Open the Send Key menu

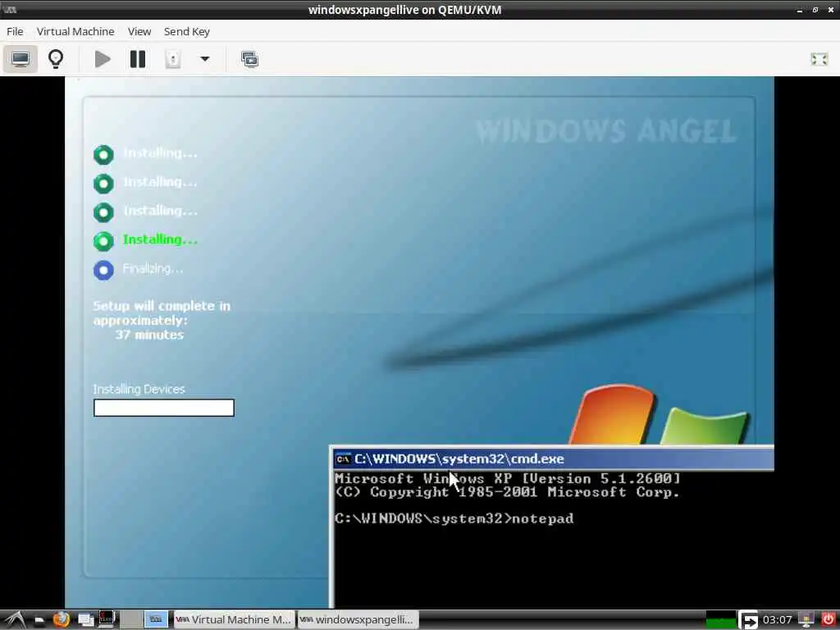[x=186, y=32]
